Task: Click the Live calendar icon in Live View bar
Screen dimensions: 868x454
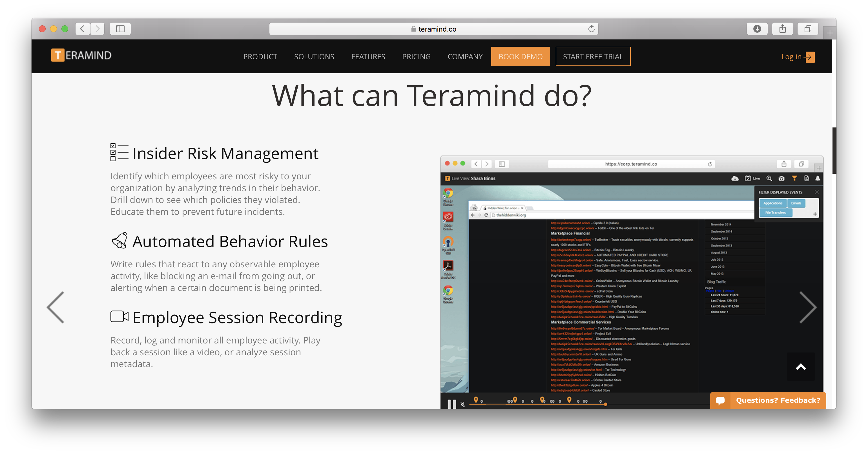Action: point(748,178)
